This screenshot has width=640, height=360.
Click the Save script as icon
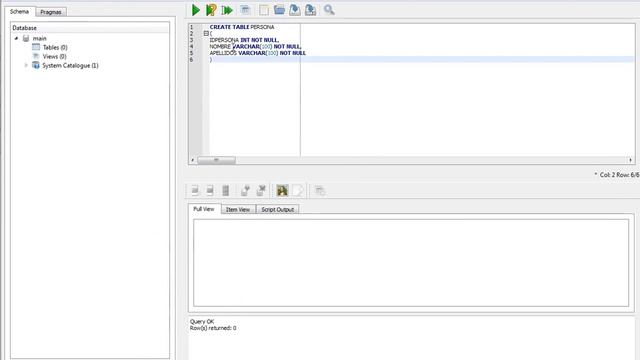(310, 10)
